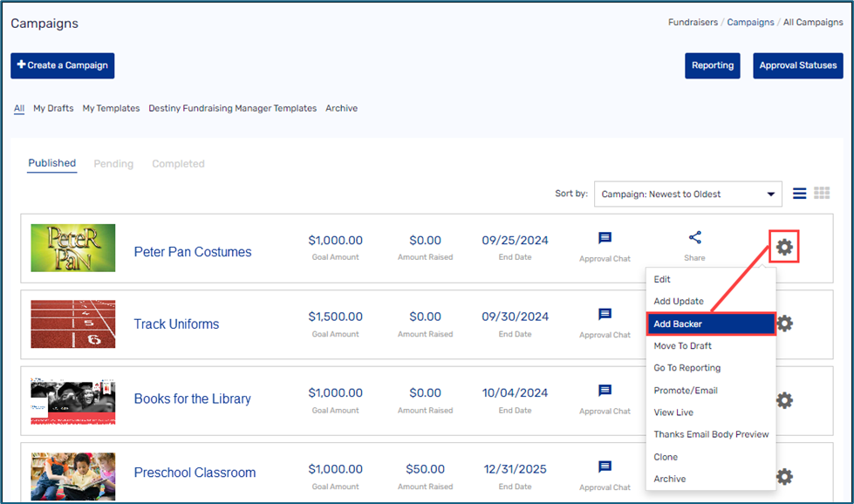The image size is (854, 504).
Task: Choose Move To Draft menu option
Action: [x=683, y=346]
